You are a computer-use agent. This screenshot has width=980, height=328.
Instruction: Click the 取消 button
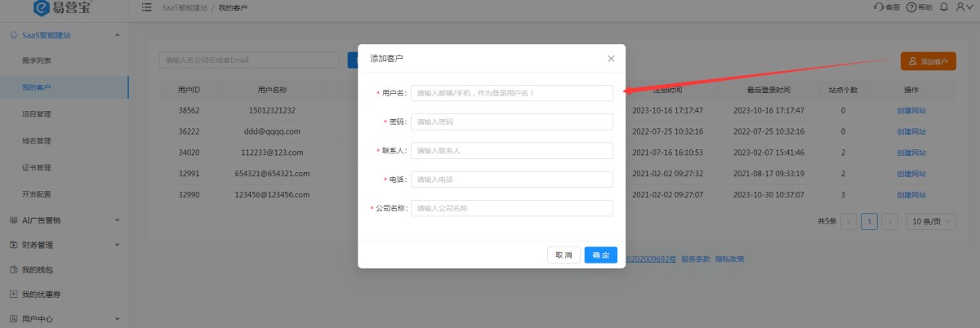click(563, 255)
